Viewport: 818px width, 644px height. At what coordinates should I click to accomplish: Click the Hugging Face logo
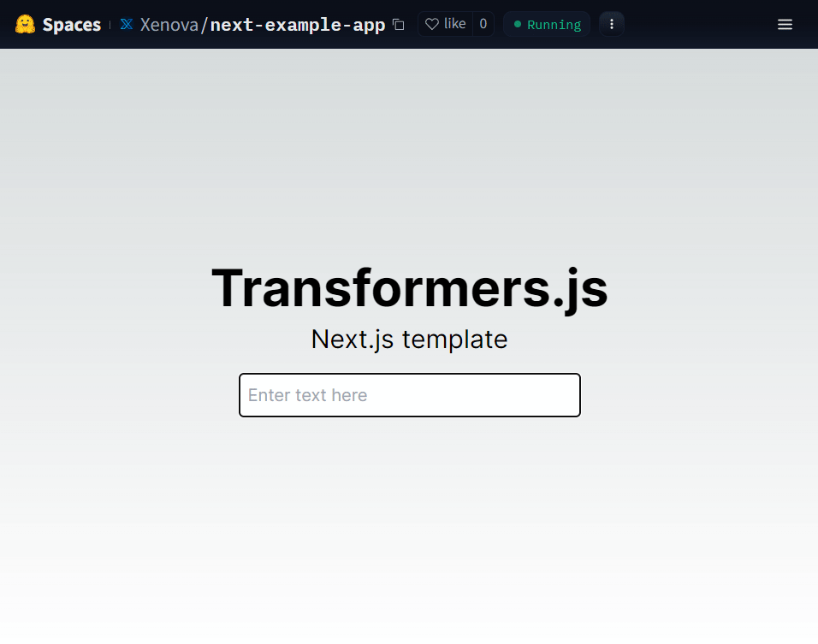click(x=25, y=24)
